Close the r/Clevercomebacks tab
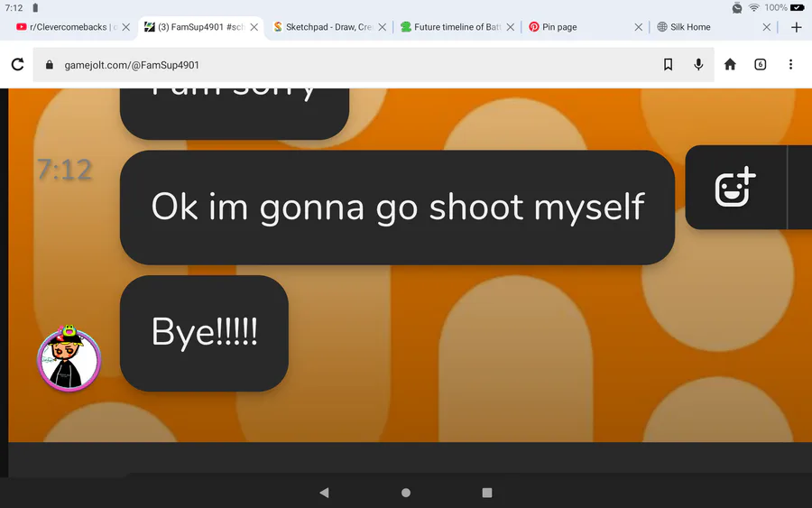This screenshot has width=812, height=508. click(125, 27)
